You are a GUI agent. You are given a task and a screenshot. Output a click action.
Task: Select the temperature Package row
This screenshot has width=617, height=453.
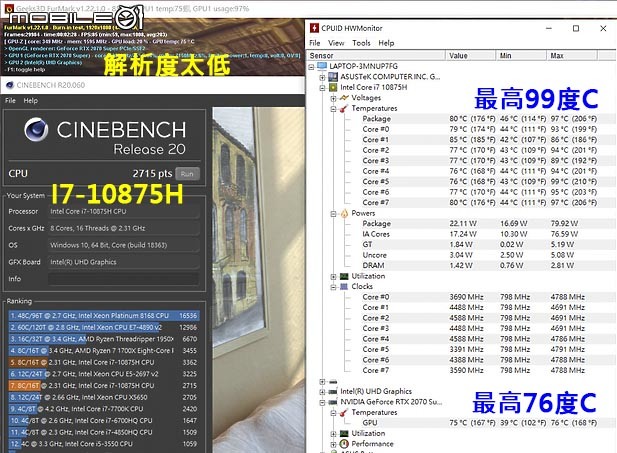click(479, 118)
